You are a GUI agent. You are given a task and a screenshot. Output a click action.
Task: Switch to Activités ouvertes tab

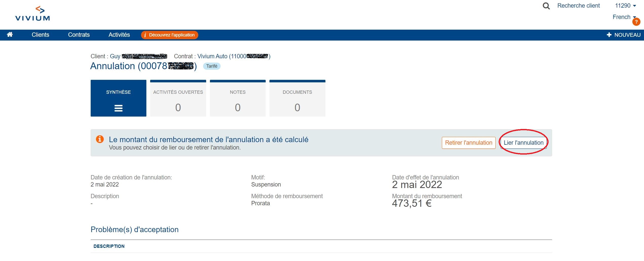point(178,98)
